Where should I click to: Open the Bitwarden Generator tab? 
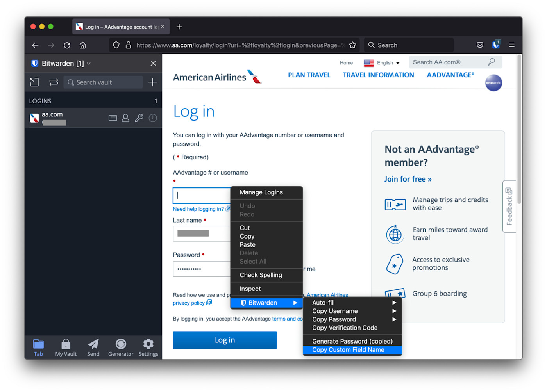pos(121,347)
